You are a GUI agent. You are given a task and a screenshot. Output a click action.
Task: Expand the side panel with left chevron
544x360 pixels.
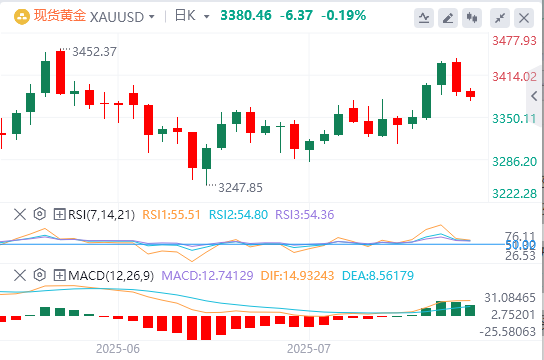(x=535, y=96)
